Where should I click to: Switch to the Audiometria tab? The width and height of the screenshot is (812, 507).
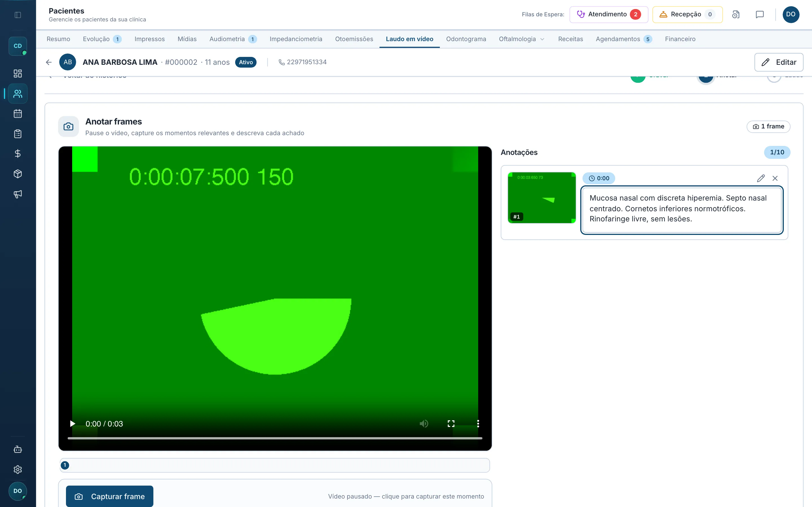(x=233, y=39)
